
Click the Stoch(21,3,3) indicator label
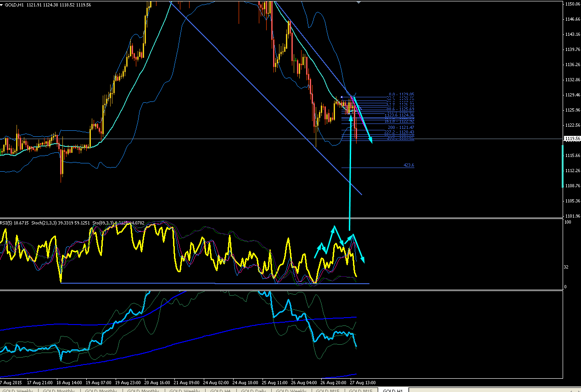point(61,223)
